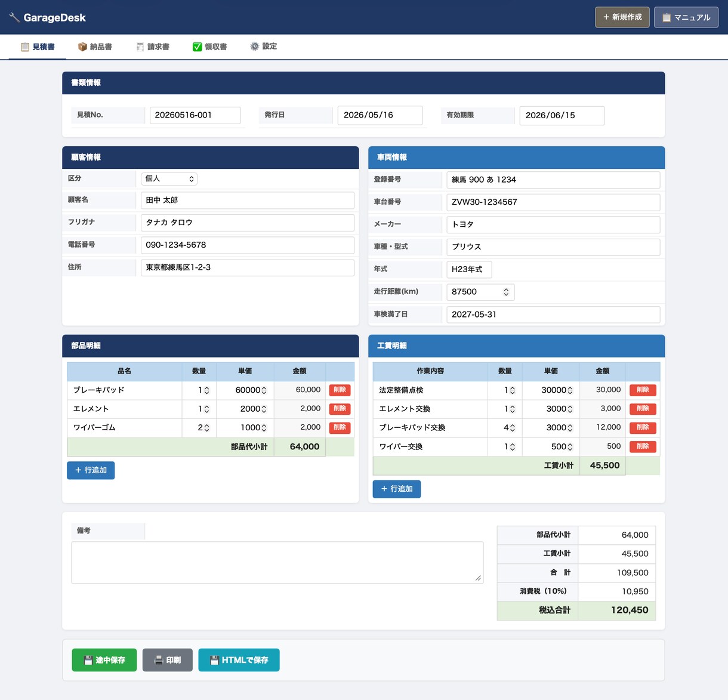Click the disk icon on HTMLで保存
Image resolution: width=728 pixels, height=700 pixels.
(x=215, y=660)
